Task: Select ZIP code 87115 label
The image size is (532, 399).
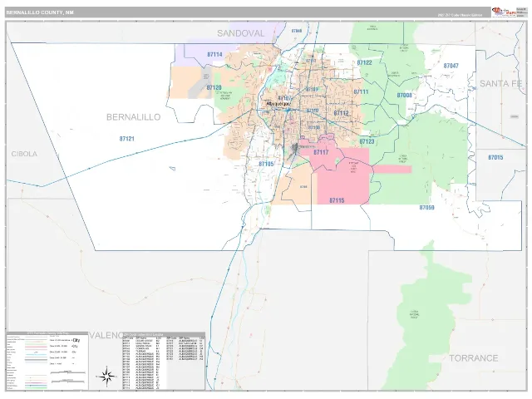Action: 337,200
